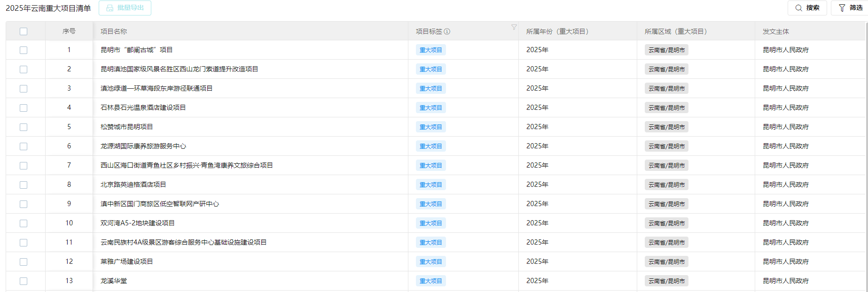Click the 批量导出 export button
Screen dimensions: 868x292
pyautogui.click(x=125, y=8)
